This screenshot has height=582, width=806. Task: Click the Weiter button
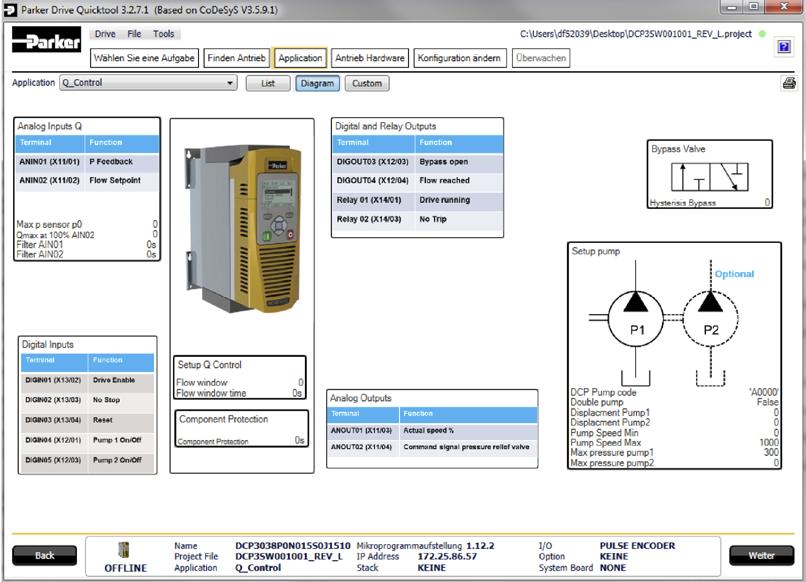pyautogui.click(x=761, y=555)
